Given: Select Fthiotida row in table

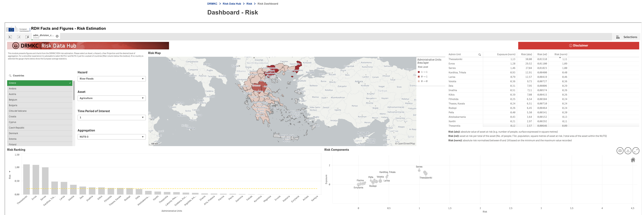Looking at the screenshot, I should [x=543, y=99].
